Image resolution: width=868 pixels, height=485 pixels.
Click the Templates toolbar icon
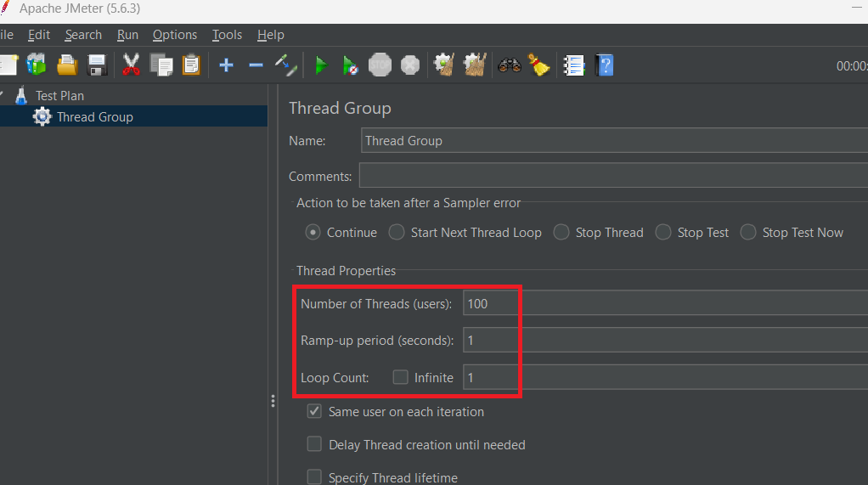click(x=37, y=65)
